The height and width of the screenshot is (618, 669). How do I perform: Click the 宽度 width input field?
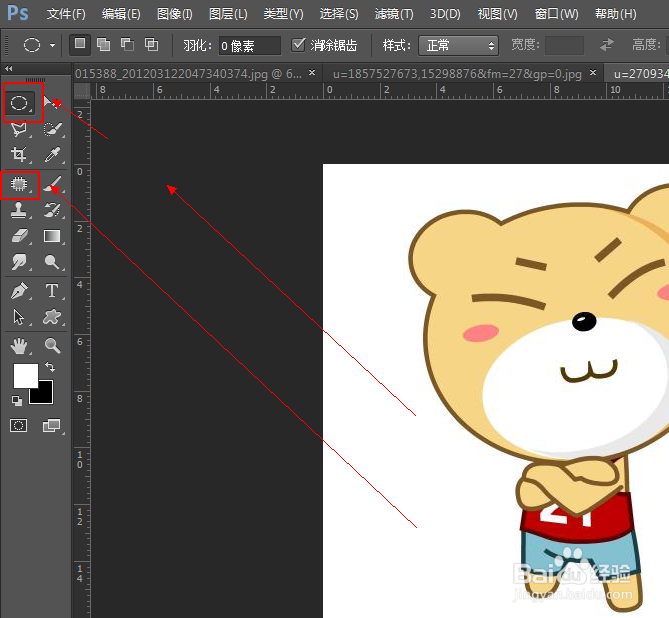pos(564,45)
